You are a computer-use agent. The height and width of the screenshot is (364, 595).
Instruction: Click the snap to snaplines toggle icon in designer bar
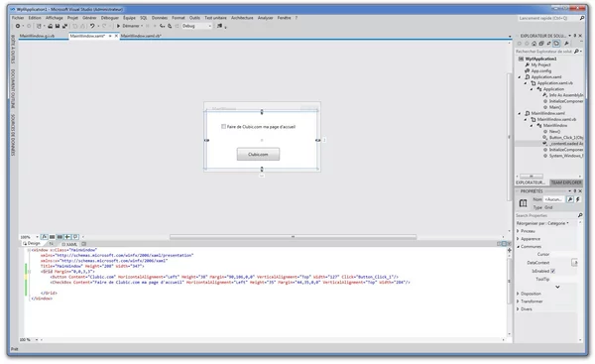tap(67, 236)
